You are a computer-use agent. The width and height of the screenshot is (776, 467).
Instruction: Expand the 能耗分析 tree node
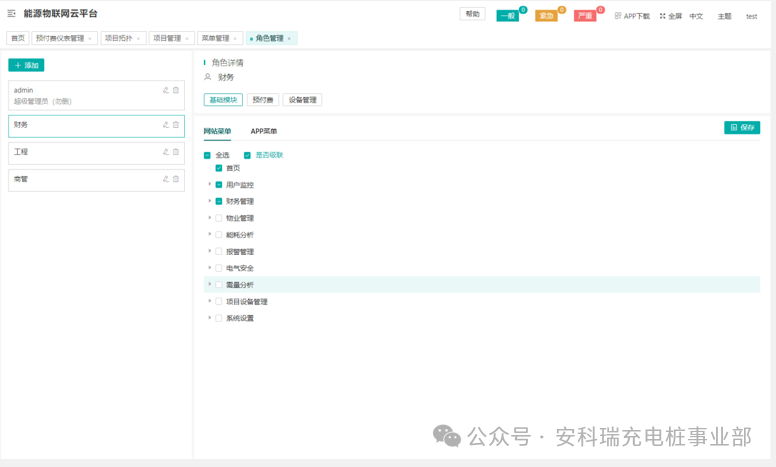pyautogui.click(x=210, y=234)
